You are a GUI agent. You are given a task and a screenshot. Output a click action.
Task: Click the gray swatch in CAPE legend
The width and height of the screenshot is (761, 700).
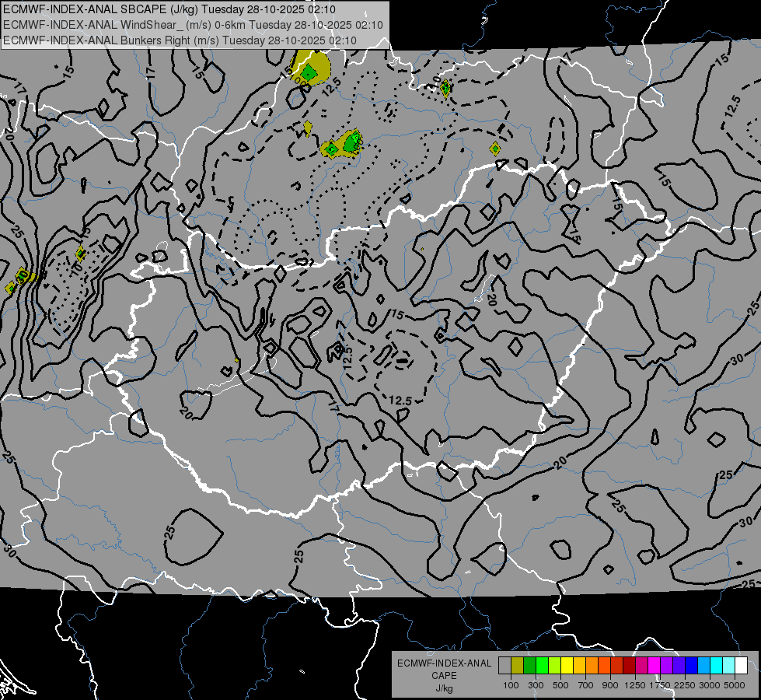(504, 666)
